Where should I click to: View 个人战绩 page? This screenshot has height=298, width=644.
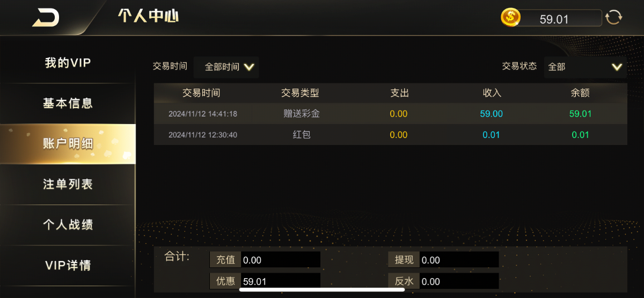click(68, 224)
